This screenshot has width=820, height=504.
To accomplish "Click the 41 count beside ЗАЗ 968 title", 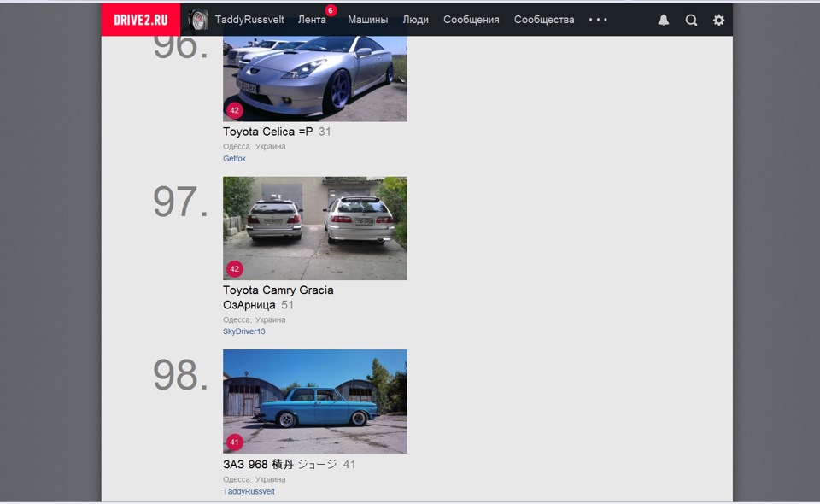I will (x=349, y=464).
